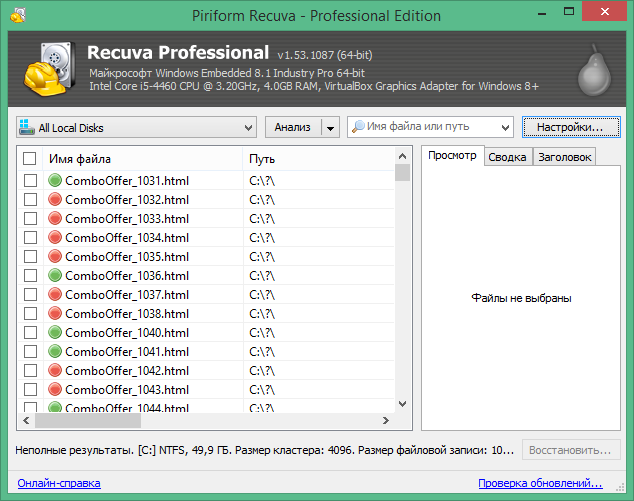Open the Анализ button dropdown arrow
This screenshot has height=501, width=634.
point(330,128)
